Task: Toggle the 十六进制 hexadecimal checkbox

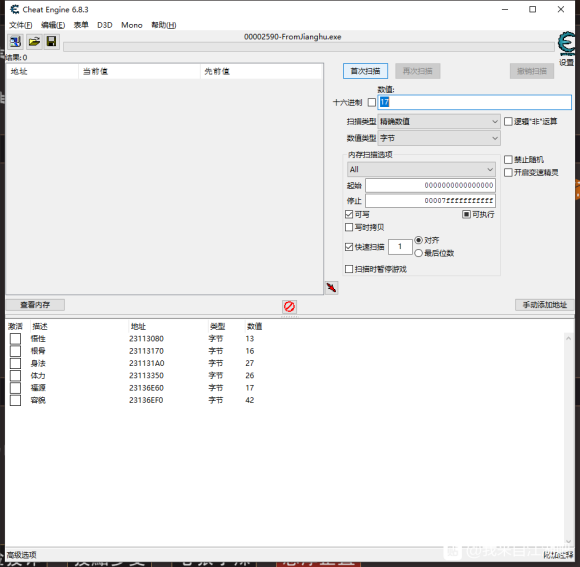Action: coord(372,102)
